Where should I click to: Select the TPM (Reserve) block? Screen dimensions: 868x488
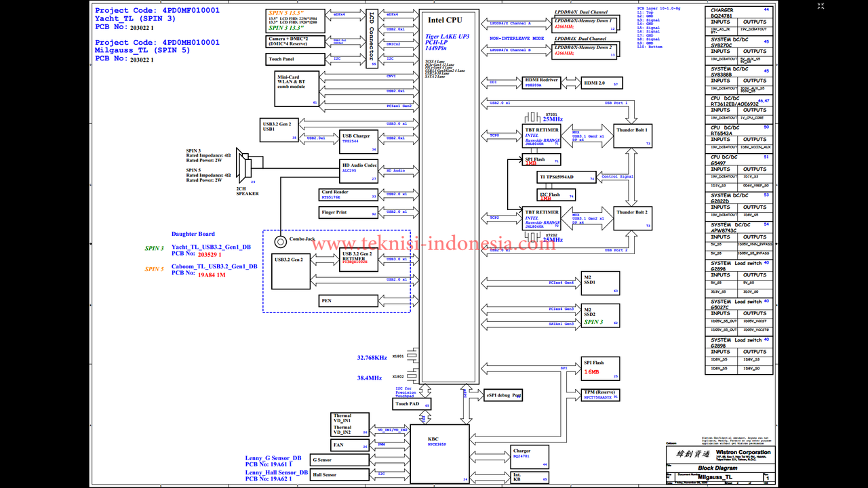(x=600, y=394)
